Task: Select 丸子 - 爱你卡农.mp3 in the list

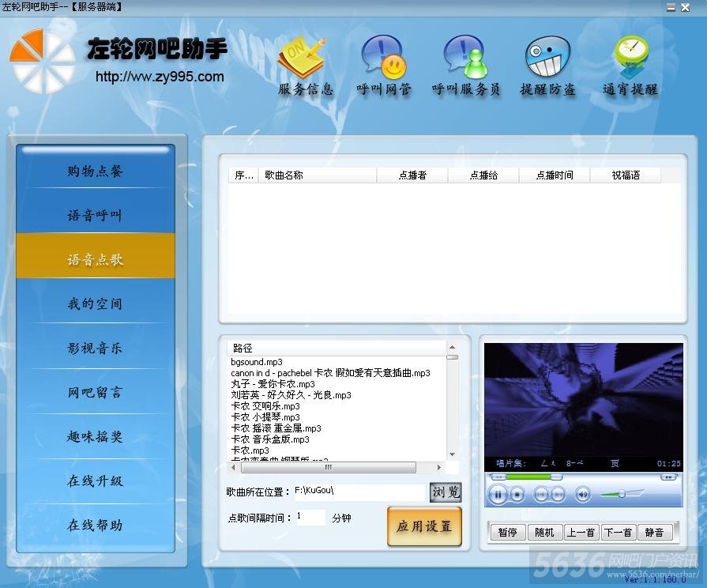Action: (x=273, y=384)
